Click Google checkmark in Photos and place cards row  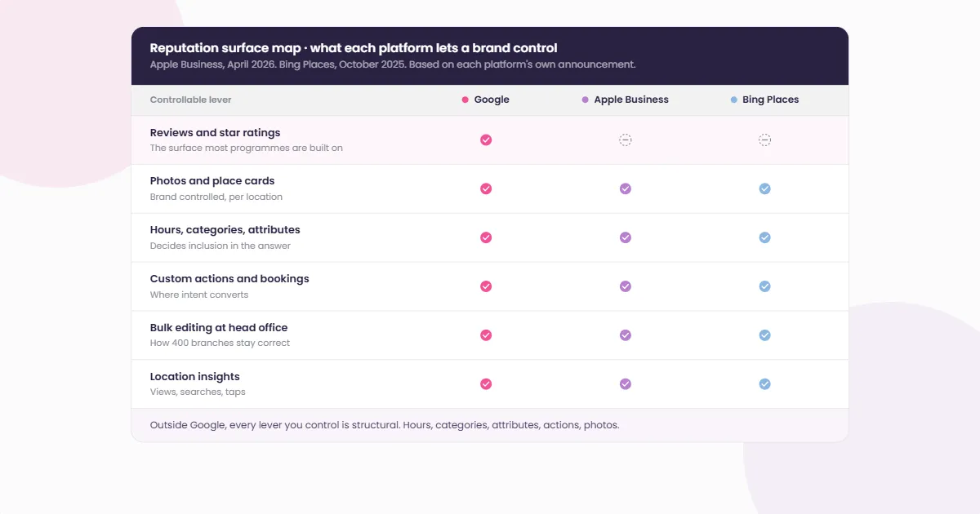coord(486,188)
